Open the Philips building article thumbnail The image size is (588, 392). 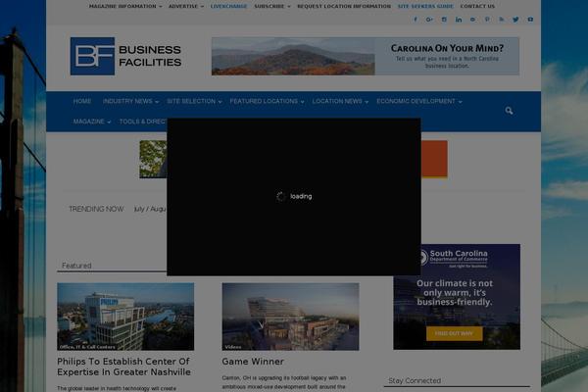pyautogui.click(x=125, y=317)
